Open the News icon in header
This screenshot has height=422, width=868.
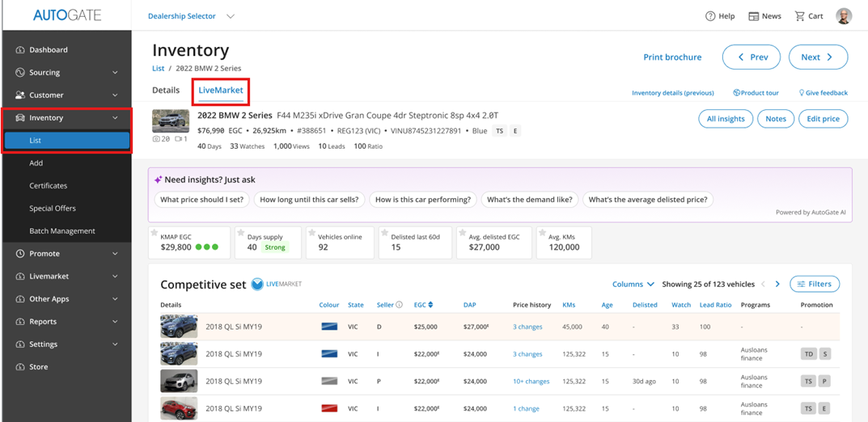[x=753, y=16]
